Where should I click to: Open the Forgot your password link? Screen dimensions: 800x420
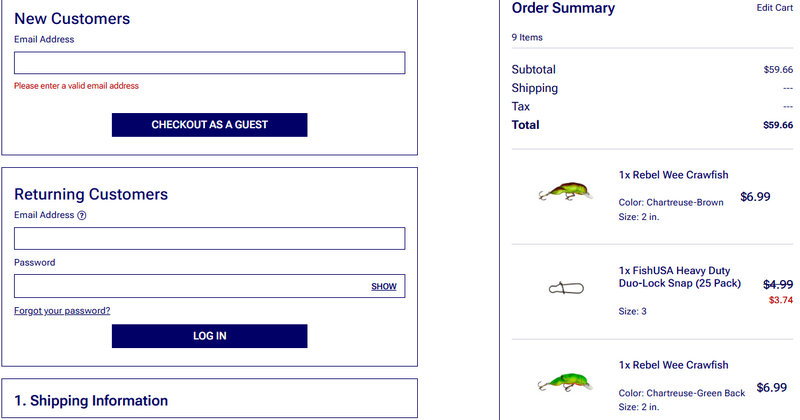coord(62,311)
